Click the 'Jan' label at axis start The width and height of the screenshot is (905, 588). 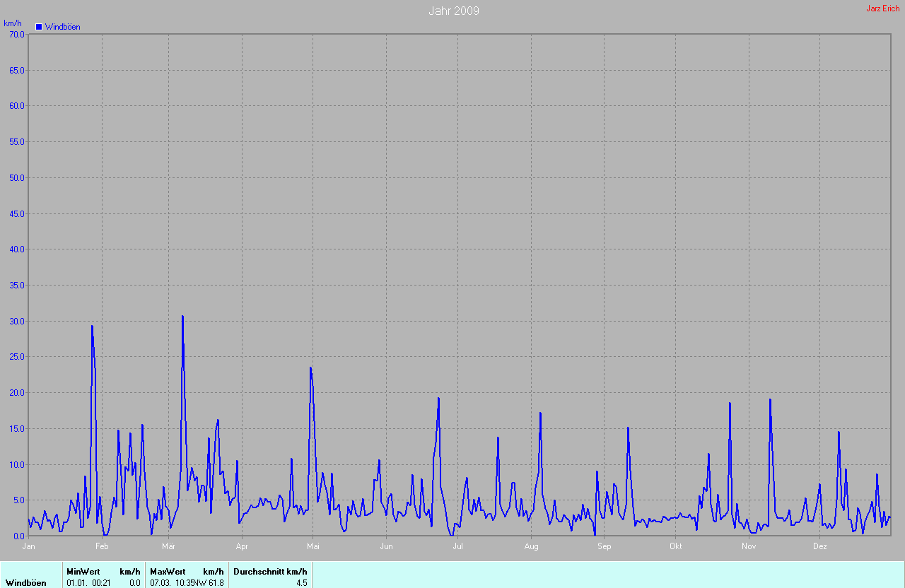click(29, 546)
